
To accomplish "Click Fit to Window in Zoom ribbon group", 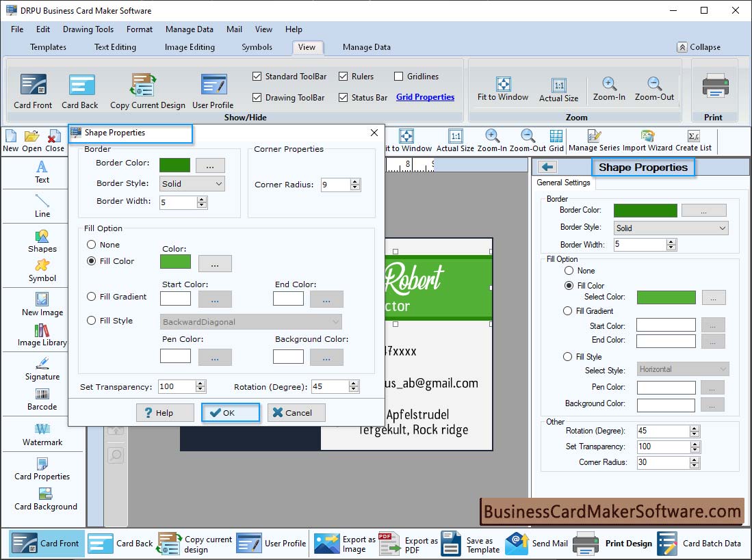I will [x=503, y=89].
